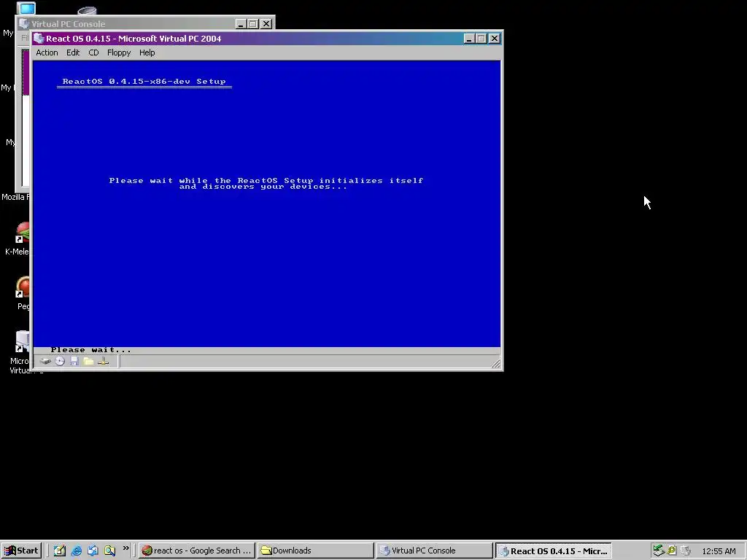The height and width of the screenshot is (560, 747).
Task: Select the red ball desktop shortcut icon
Action: (x=23, y=287)
